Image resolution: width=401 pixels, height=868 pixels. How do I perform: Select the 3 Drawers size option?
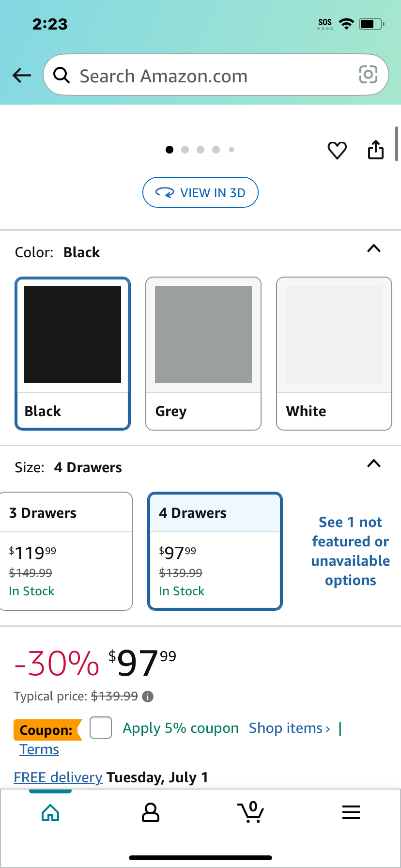pos(65,551)
